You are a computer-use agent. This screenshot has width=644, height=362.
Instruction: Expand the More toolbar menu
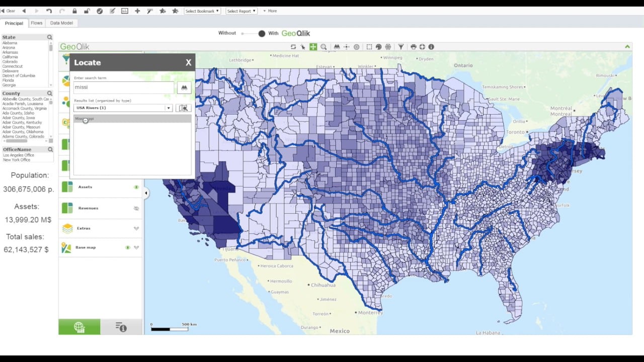270,11
